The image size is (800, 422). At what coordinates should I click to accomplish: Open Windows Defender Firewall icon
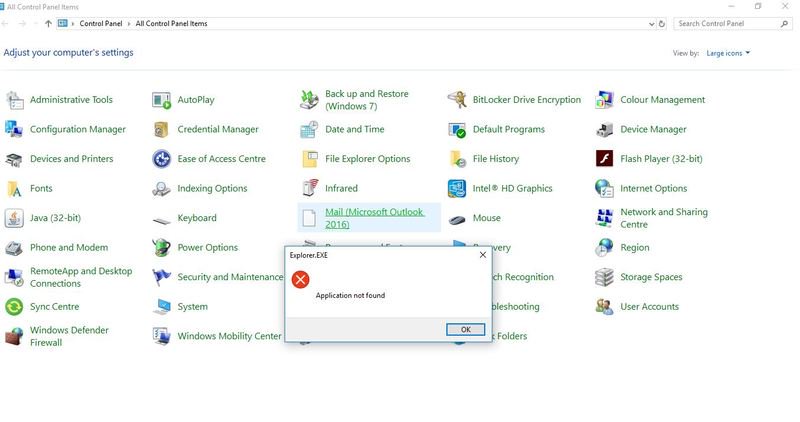[x=14, y=336]
